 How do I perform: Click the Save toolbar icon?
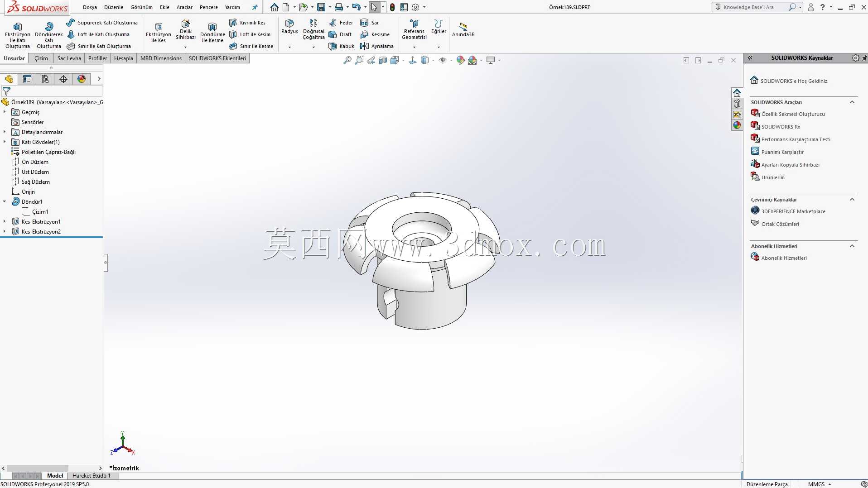click(x=321, y=7)
